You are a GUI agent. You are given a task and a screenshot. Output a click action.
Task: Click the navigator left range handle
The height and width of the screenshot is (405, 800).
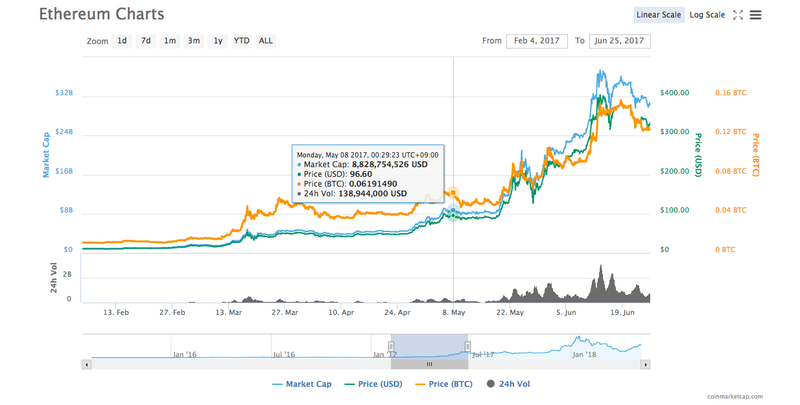[x=391, y=347]
